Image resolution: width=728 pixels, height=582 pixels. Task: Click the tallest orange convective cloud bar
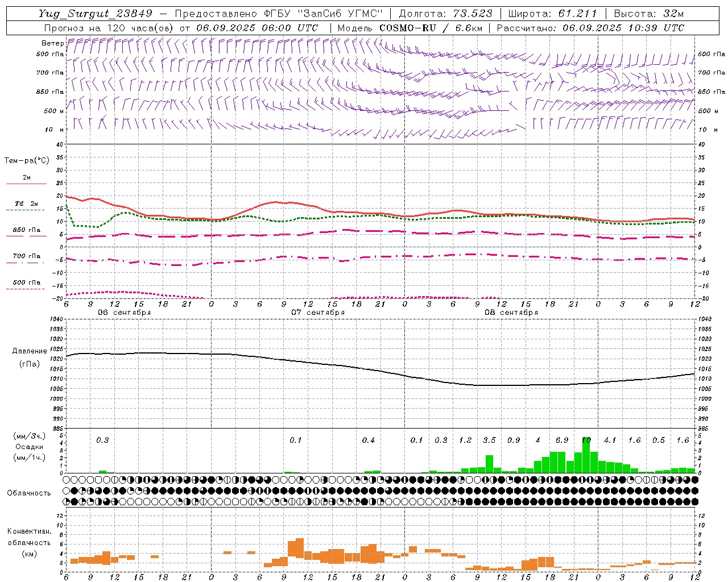[300, 547]
